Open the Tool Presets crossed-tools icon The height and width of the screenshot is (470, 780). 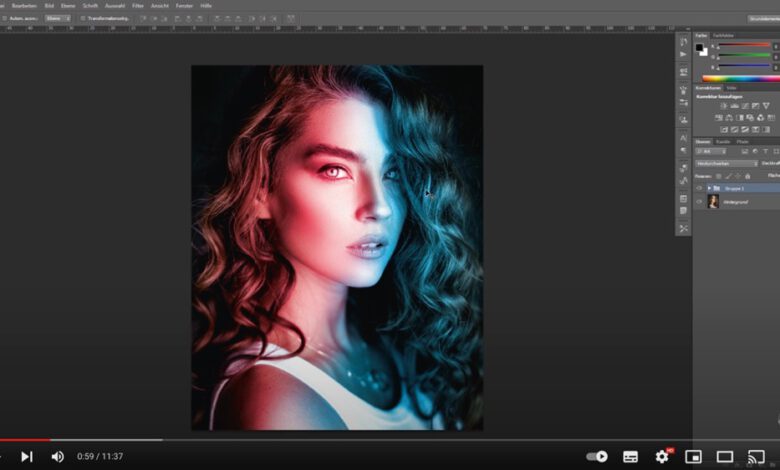(683, 229)
